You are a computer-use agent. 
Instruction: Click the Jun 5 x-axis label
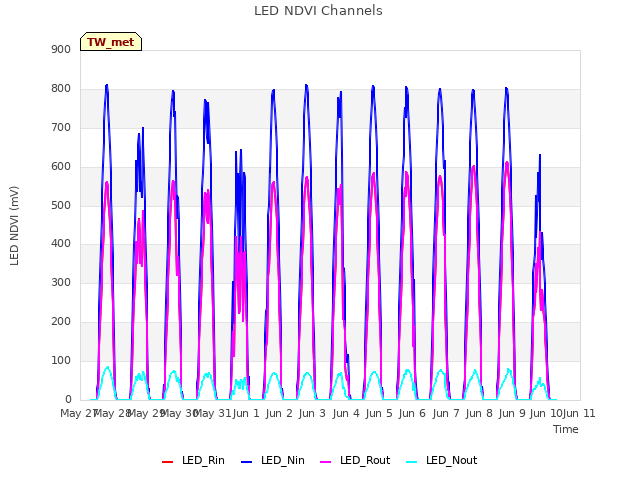[379, 413]
